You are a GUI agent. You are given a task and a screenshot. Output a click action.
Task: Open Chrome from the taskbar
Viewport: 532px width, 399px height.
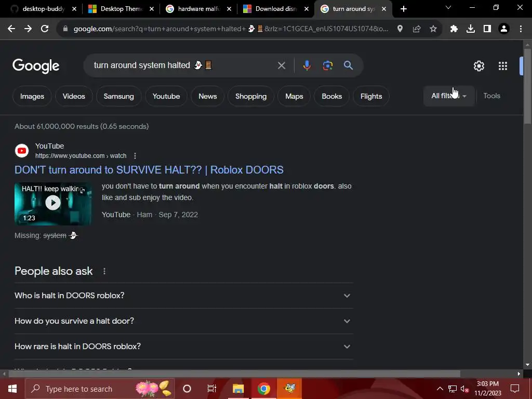coord(263,389)
